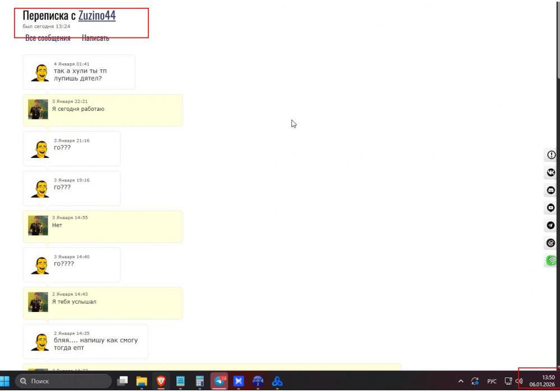Open File Explorer from the taskbar
Screen dimensions: 560x392
[x=142, y=381]
